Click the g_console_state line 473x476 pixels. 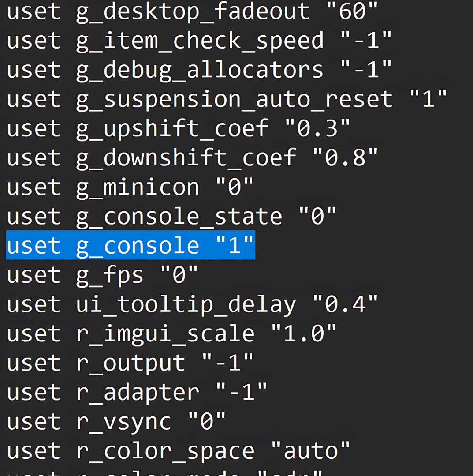(x=171, y=217)
